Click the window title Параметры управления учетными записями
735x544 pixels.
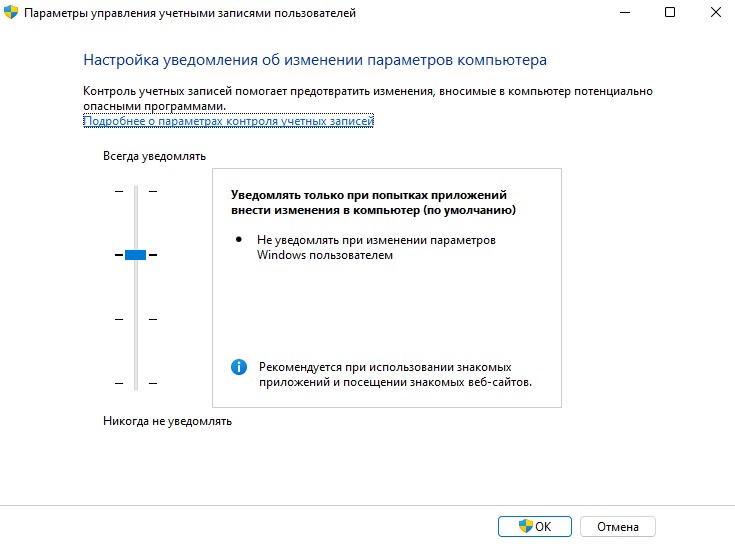coord(190,13)
